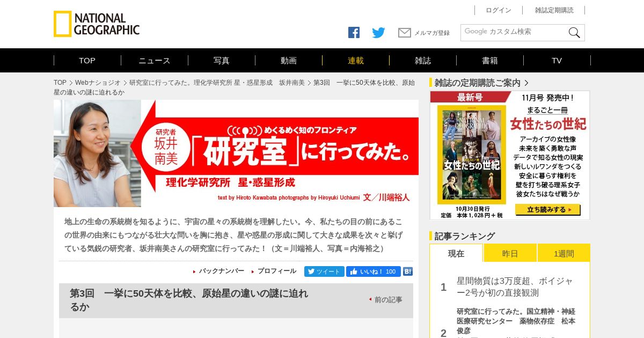Select 連載 in navigation bar
This screenshot has height=338, width=644.
(x=356, y=61)
